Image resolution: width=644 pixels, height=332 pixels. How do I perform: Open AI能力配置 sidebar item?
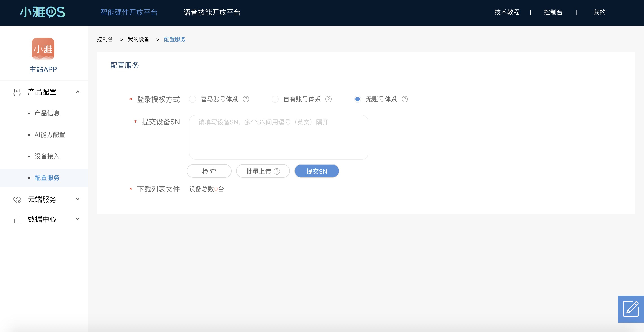coord(50,135)
